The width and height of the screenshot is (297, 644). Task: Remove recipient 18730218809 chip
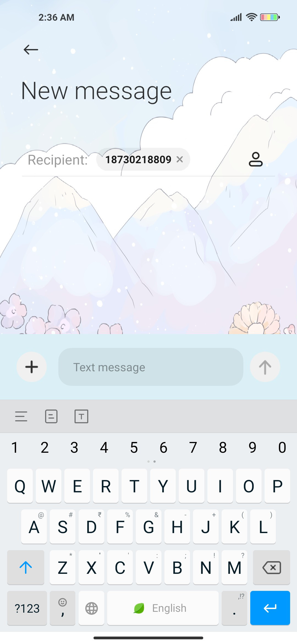coord(180,159)
